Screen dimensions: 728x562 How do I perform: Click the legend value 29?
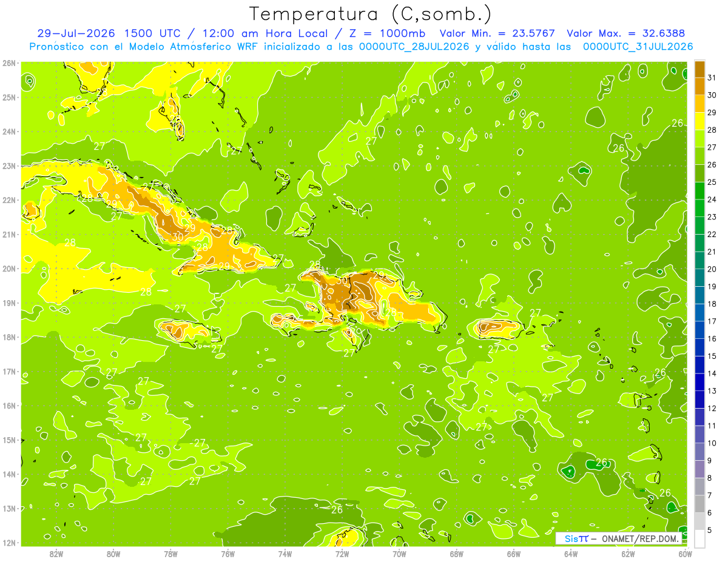tap(712, 113)
